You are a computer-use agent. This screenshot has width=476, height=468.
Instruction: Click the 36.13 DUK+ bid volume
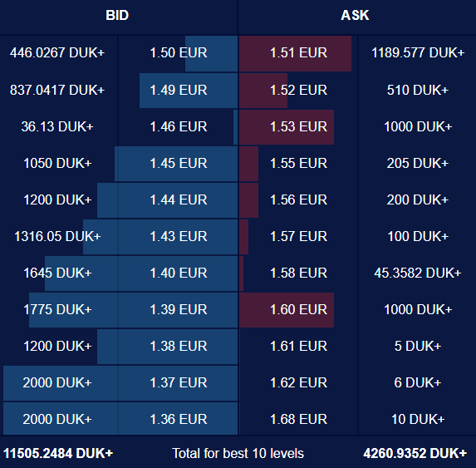(x=57, y=126)
